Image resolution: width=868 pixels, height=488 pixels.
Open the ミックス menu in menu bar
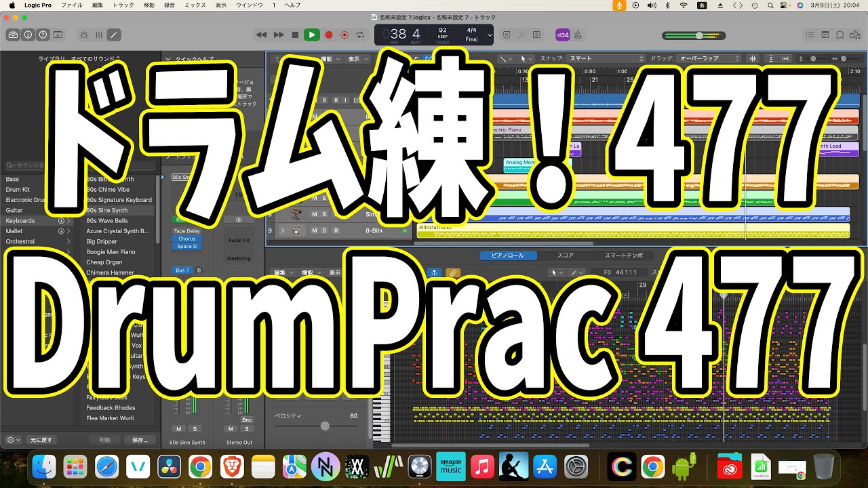[195, 5]
